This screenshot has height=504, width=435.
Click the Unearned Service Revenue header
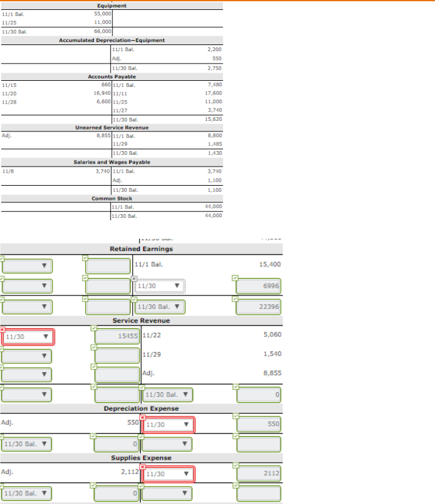coord(112,128)
